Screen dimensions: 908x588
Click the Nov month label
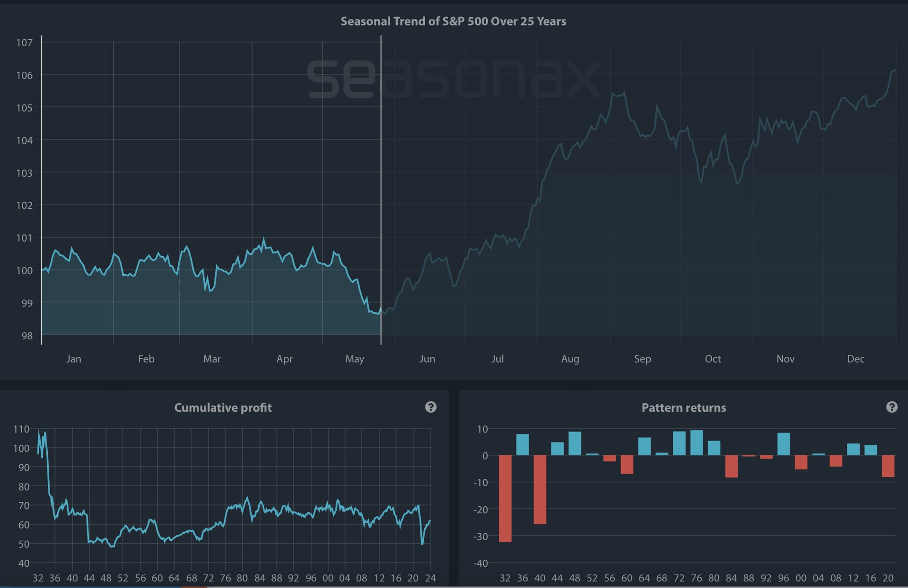(x=785, y=359)
